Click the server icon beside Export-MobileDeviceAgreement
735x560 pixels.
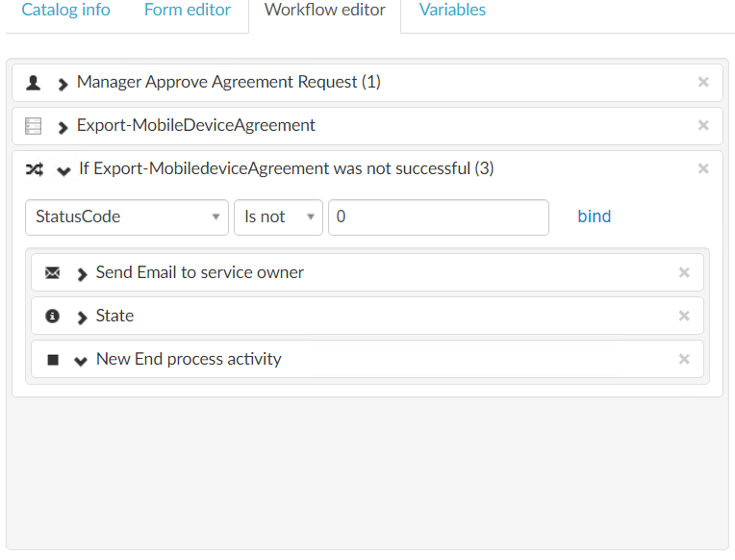34,126
